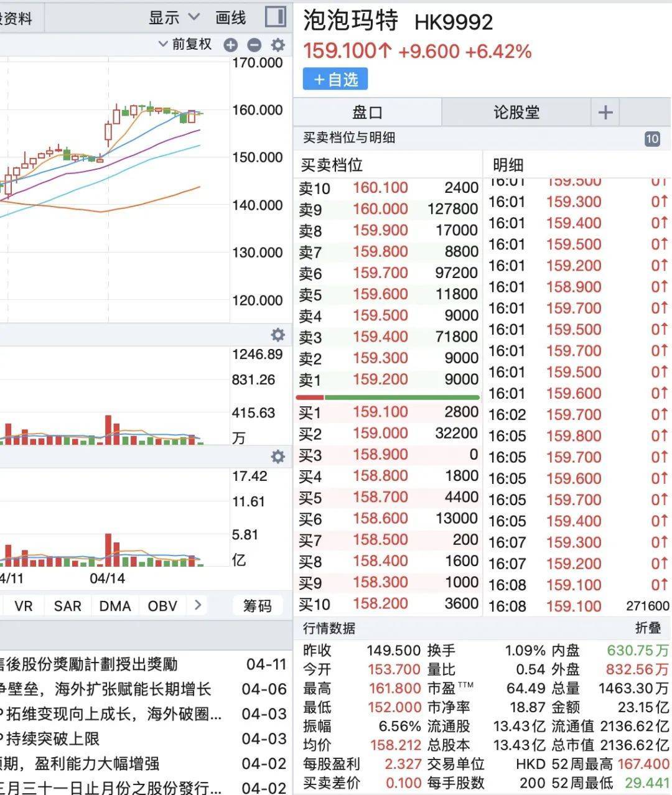Select the DMA indicator tab
Image resolution: width=672 pixels, height=795 pixels.
115,606
